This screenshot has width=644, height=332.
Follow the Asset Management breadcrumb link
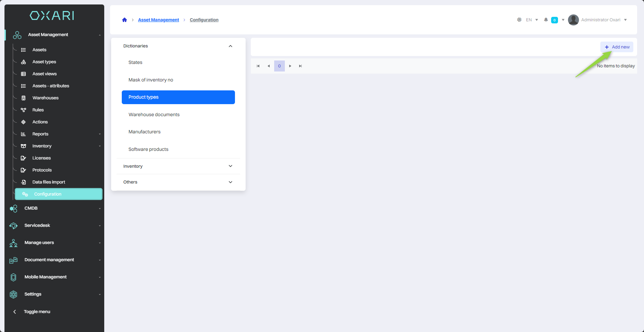158,20
